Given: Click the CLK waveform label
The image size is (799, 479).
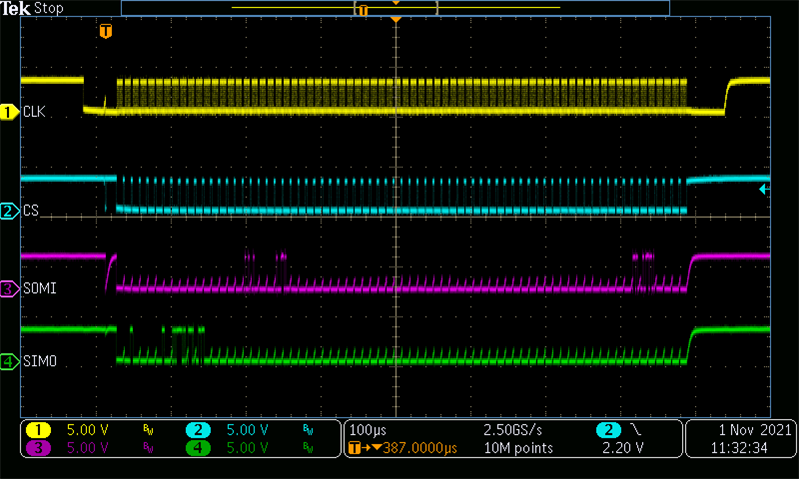Looking at the screenshot, I should pos(34,112).
